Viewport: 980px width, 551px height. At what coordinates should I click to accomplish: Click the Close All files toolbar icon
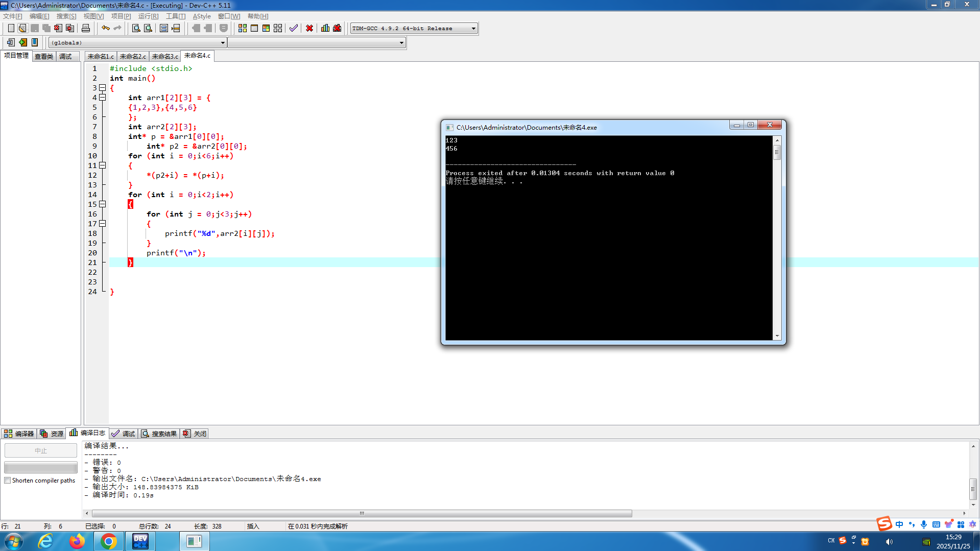[x=70, y=28]
